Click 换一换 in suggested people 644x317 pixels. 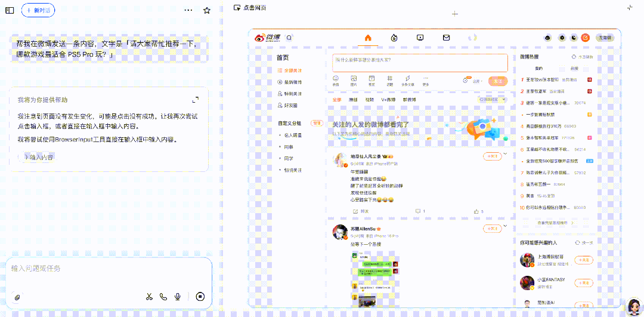[x=584, y=243]
